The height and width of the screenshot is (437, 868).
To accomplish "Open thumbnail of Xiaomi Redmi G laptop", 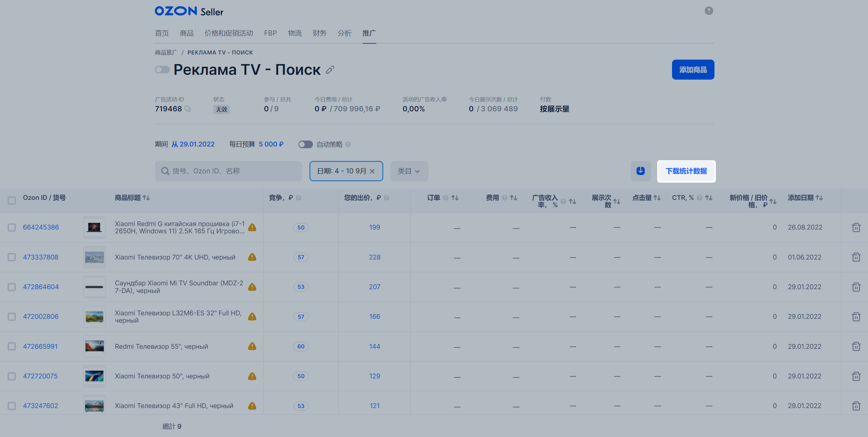I will (x=95, y=227).
